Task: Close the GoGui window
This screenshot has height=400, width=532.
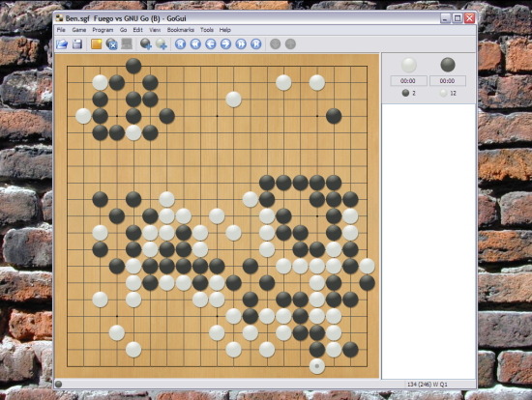Action: pos(469,18)
